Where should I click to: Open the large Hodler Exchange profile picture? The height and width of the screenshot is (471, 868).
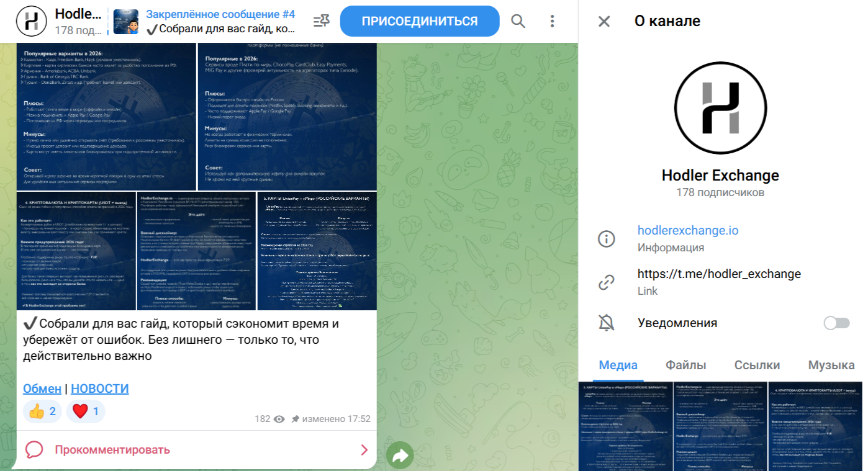(x=720, y=107)
